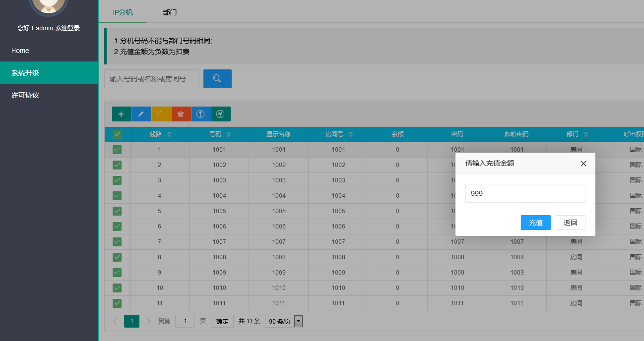Click the blue magnifier search button
Image resolution: width=644 pixels, height=341 pixels.
point(217,79)
